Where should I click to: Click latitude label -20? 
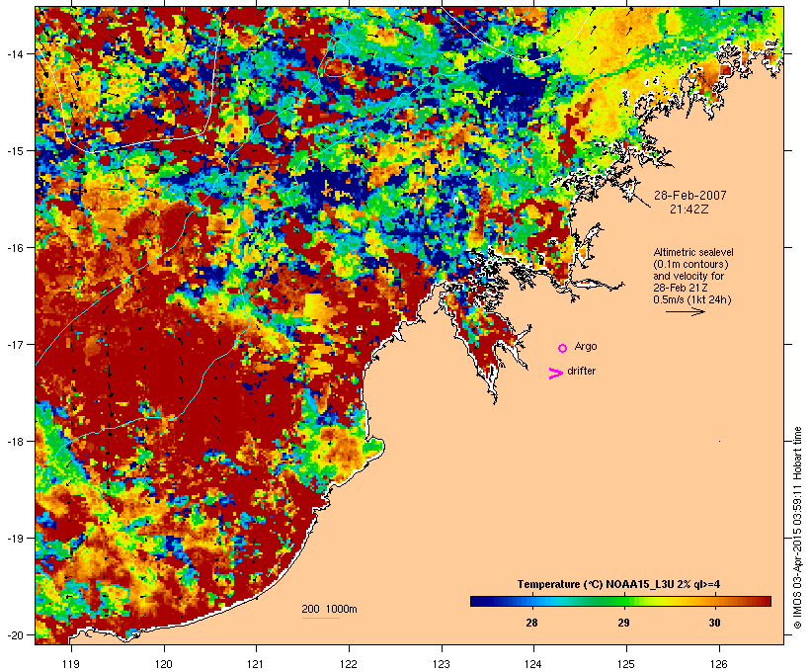coord(14,635)
